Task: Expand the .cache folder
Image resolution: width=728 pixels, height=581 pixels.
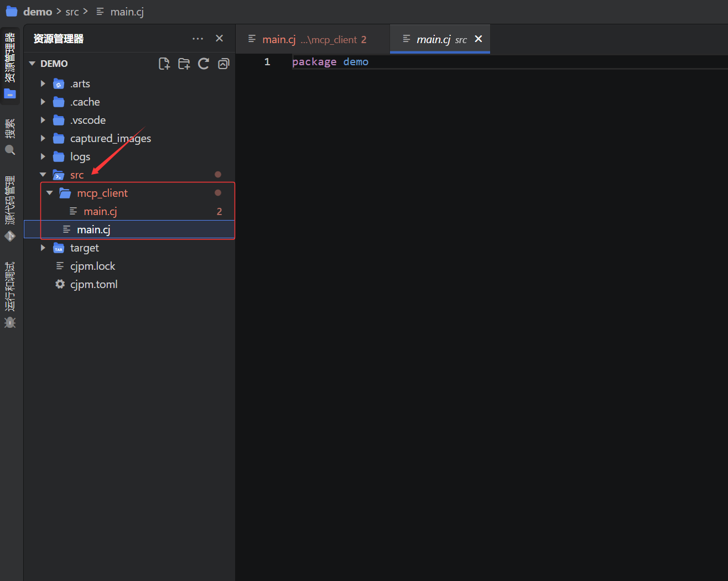Action: (43, 102)
